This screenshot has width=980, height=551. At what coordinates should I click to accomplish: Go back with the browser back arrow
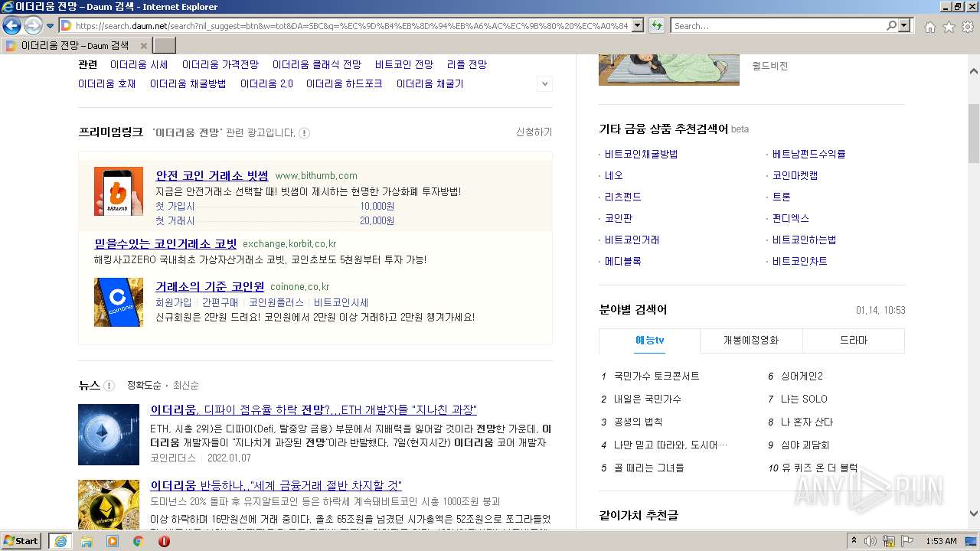[11, 26]
